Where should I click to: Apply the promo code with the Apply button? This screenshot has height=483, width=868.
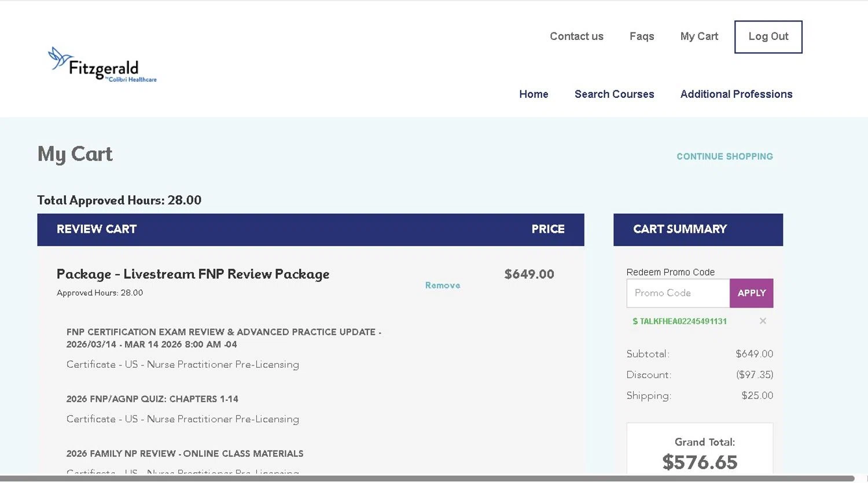pos(751,293)
